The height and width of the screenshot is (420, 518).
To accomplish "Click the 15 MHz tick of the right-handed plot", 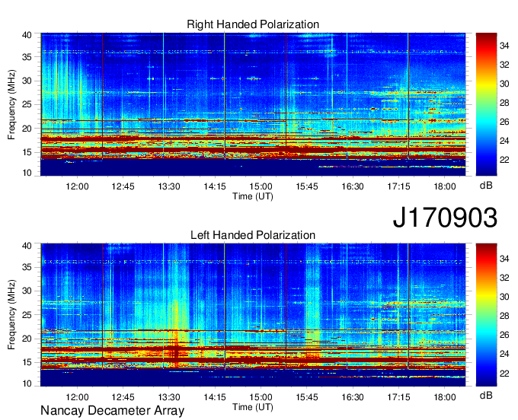I will (x=27, y=152).
